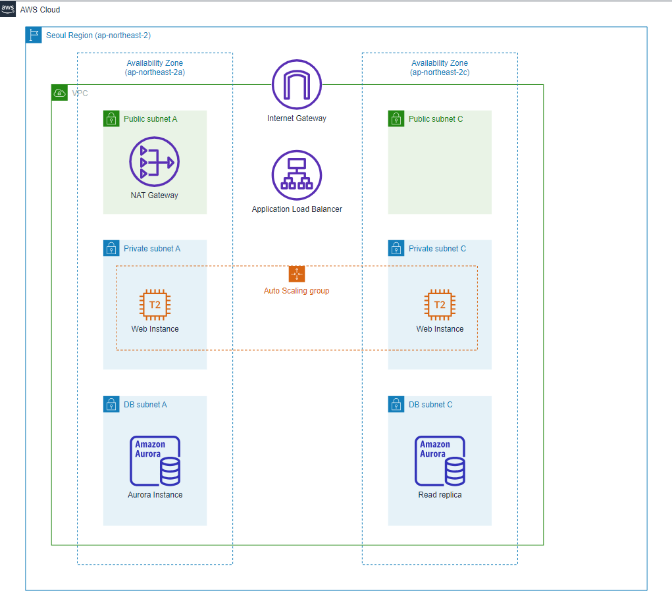Select the Amazon Aurora icon in DB subnet A
The image size is (672, 616).
(155, 461)
